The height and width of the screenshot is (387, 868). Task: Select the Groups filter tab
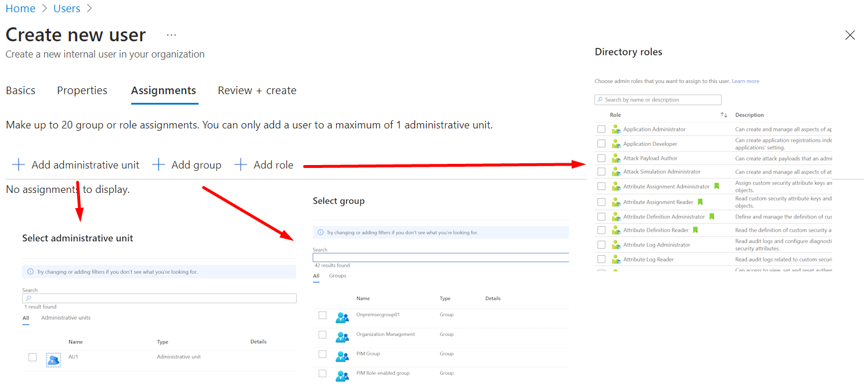(337, 275)
